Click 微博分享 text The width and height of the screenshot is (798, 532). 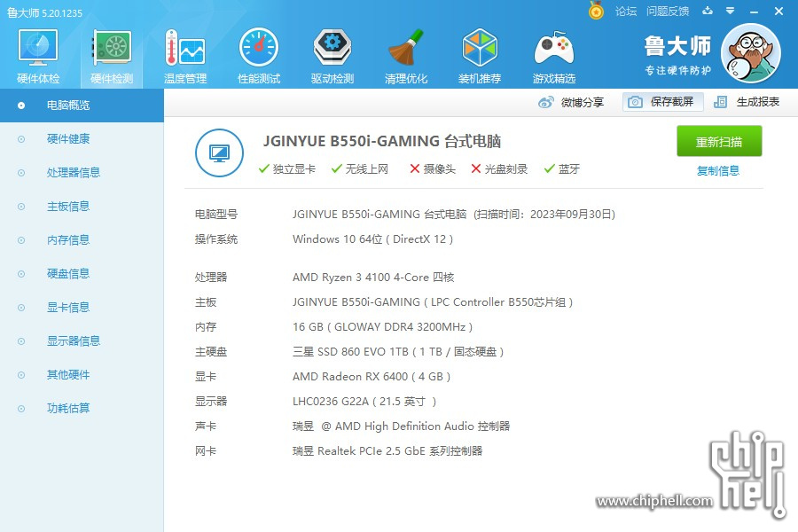click(x=583, y=102)
